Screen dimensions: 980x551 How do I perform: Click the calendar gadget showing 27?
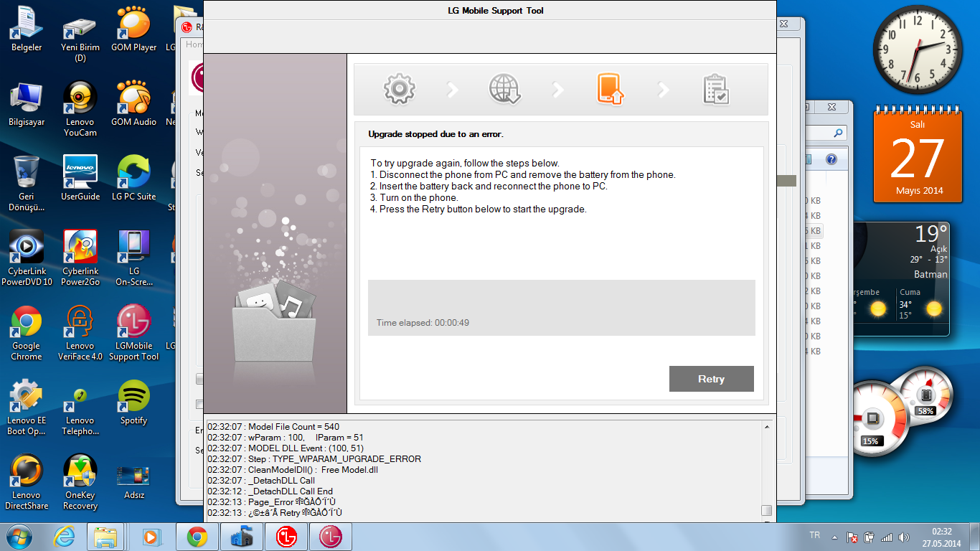(918, 154)
